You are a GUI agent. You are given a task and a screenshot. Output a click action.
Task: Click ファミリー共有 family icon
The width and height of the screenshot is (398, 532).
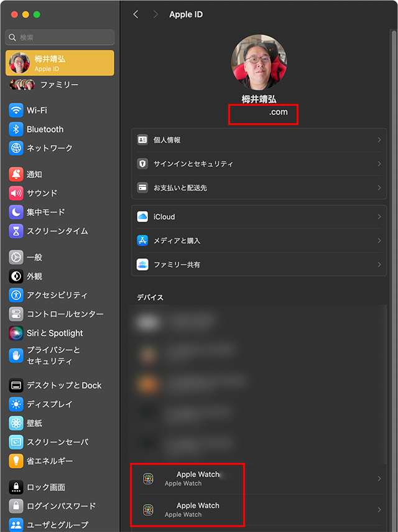(142, 264)
